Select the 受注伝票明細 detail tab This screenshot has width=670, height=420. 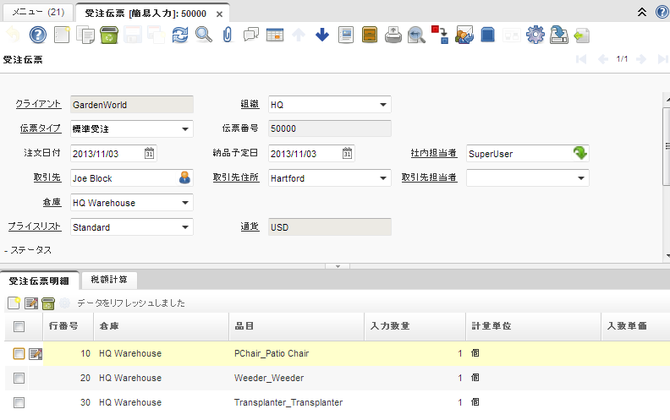(39, 281)
